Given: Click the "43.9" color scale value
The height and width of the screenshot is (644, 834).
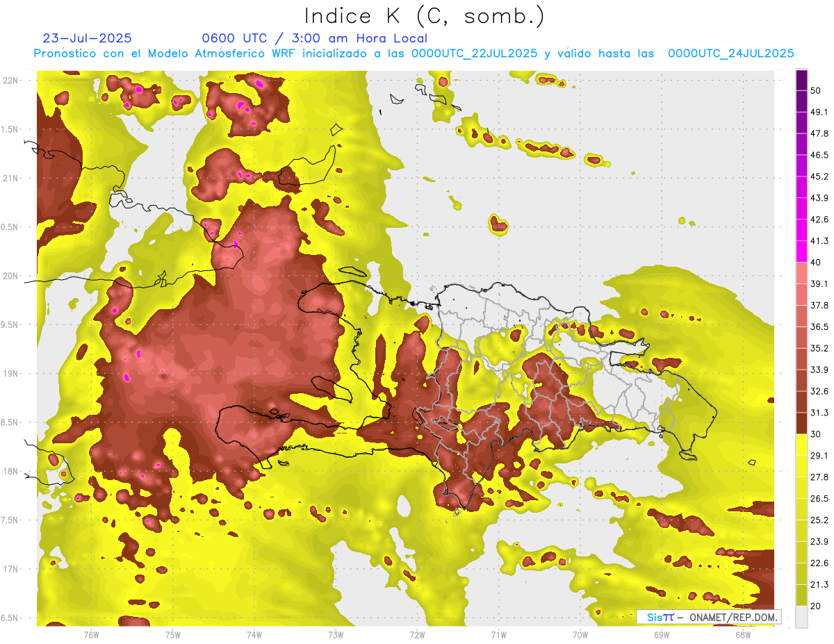Looking at the screenshot, I should tap(819, 198).
